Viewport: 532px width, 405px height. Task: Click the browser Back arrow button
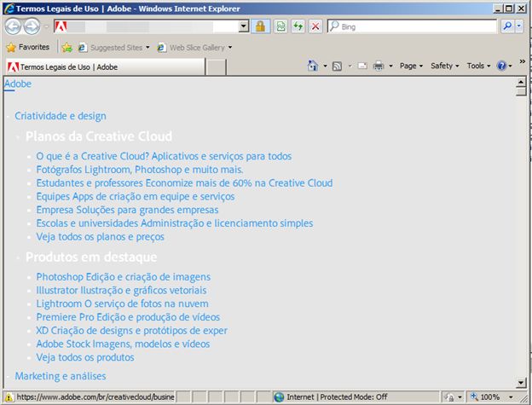[13, 26]
